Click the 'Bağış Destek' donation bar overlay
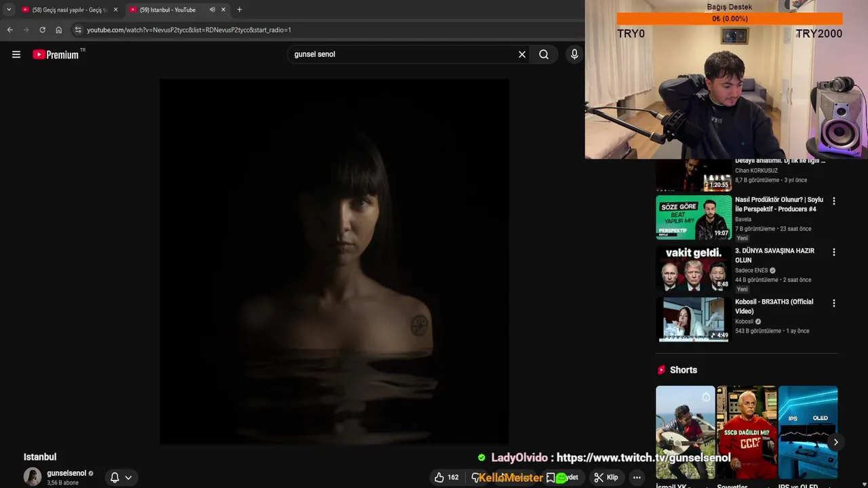Image resolution: width=868 pixels, height=488 pixels. [x=730, y=19]
